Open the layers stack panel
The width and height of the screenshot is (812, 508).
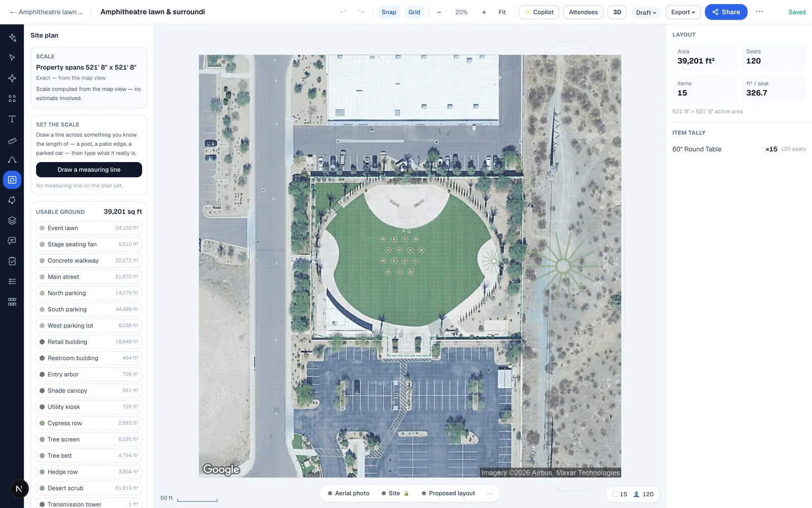point(12,220)
